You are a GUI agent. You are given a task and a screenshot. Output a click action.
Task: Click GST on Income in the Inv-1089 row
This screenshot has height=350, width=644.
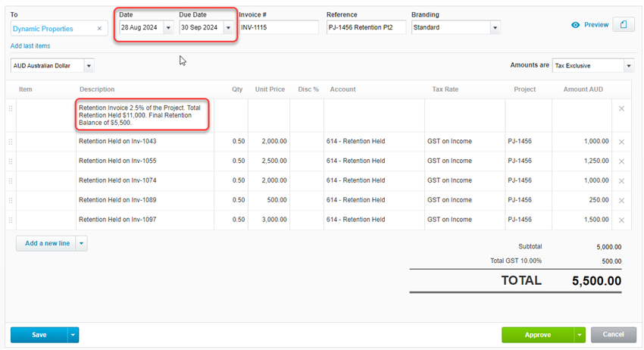coord(449,200)
